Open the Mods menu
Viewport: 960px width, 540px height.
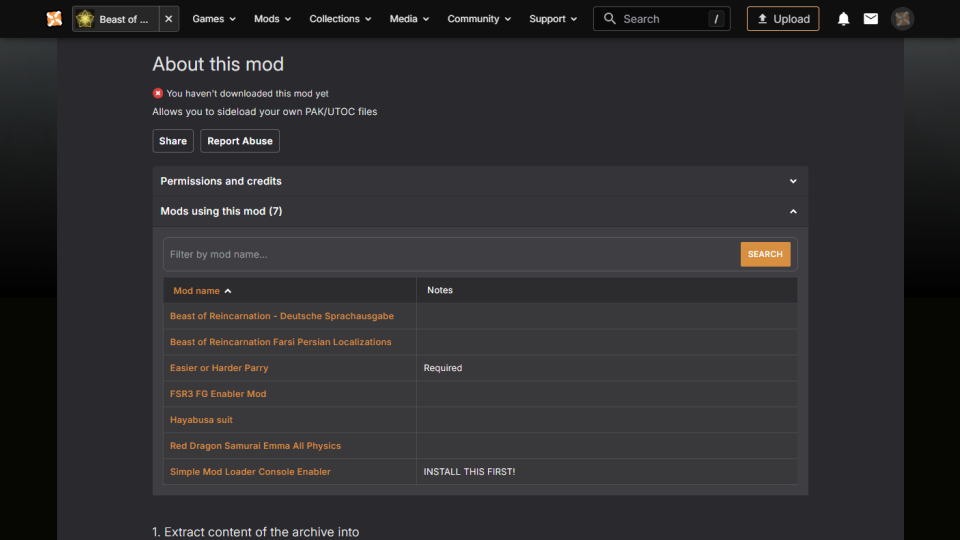[x=272, y=19]
